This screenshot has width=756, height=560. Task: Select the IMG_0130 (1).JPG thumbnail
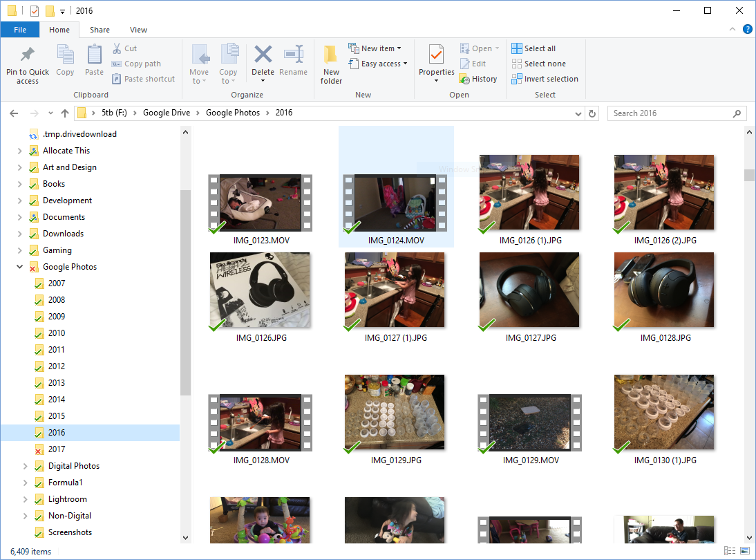click(x=664, y=413)
